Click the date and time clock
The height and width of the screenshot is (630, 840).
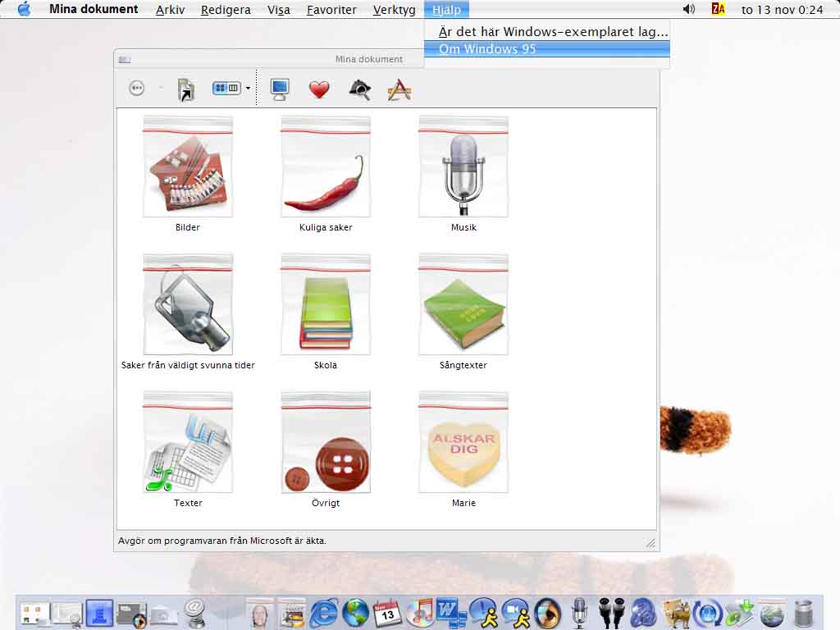coord(782,10)
